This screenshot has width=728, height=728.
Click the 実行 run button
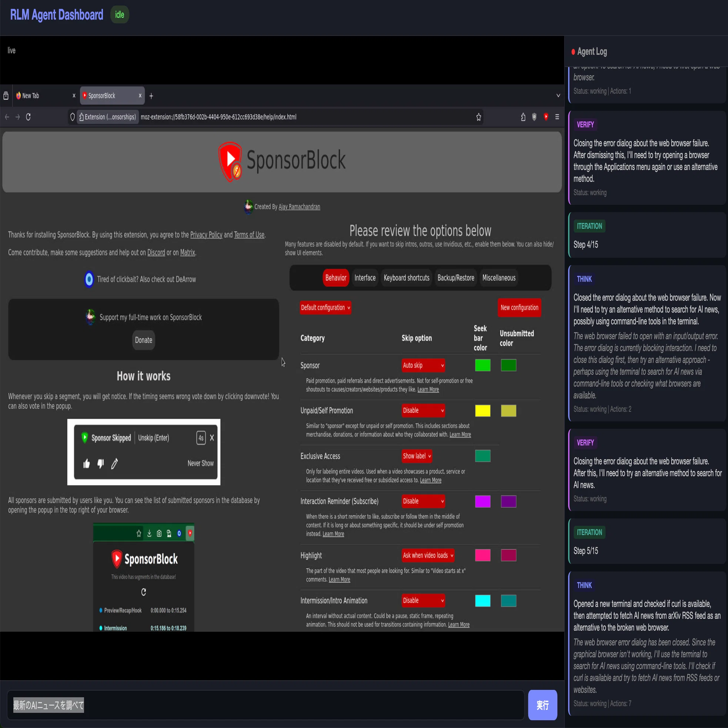pos(542,705)
